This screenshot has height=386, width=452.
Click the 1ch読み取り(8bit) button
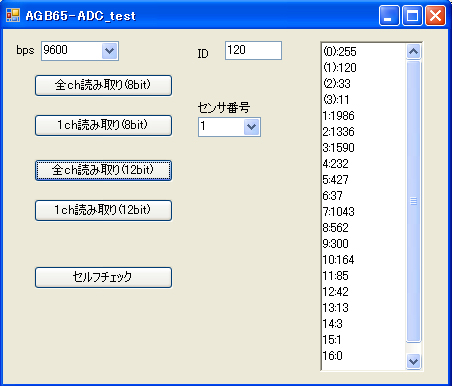pyautogui.click(x=103, y=125)
